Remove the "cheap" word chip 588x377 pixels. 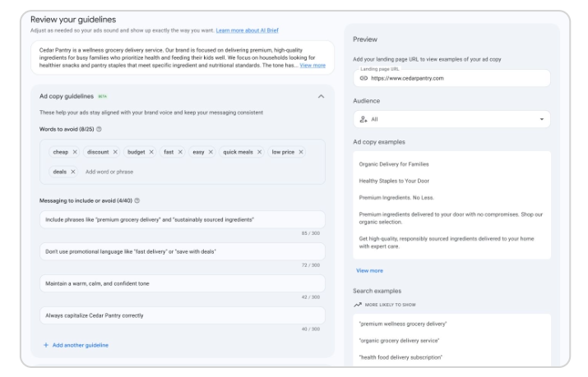75,152
